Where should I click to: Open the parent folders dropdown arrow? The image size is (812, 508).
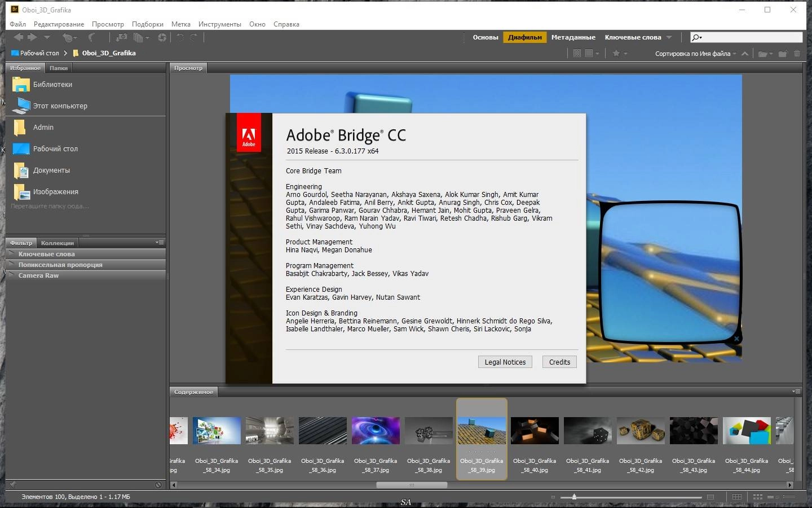click(47, 37)
